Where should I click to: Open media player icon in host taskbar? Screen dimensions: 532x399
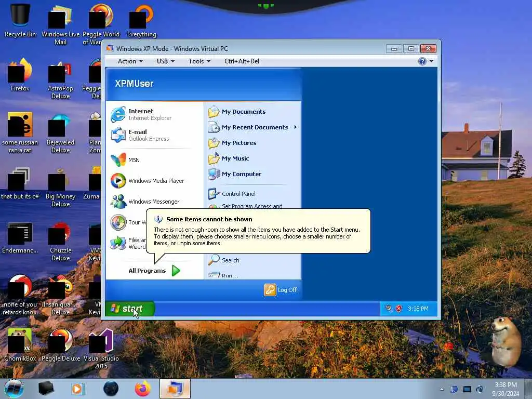pyautogui.click(x=78, y=389)
